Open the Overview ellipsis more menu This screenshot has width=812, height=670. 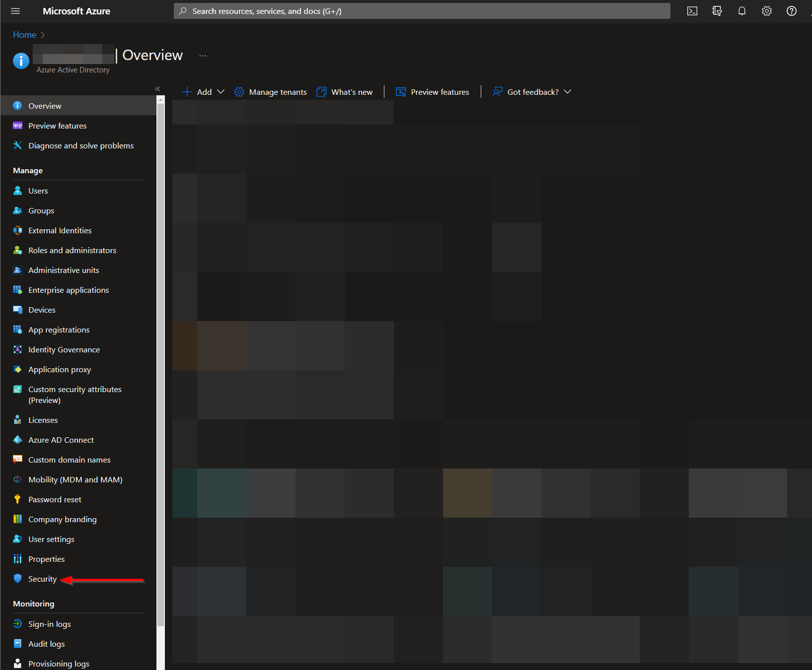(203, 56)
